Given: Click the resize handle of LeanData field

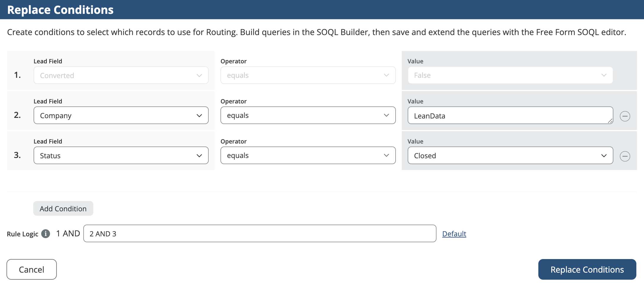Looking at the screenshot, I should (x=610, y=121).
